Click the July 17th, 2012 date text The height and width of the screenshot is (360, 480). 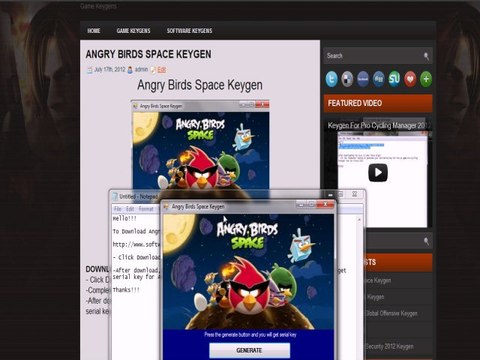click(110, 69)
